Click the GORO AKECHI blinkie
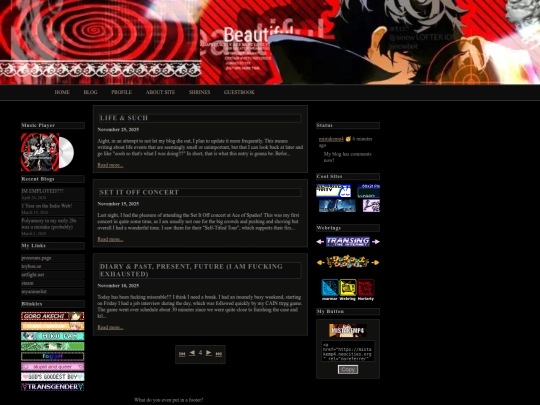Screen dimensions: 540x405 [53, 316]
